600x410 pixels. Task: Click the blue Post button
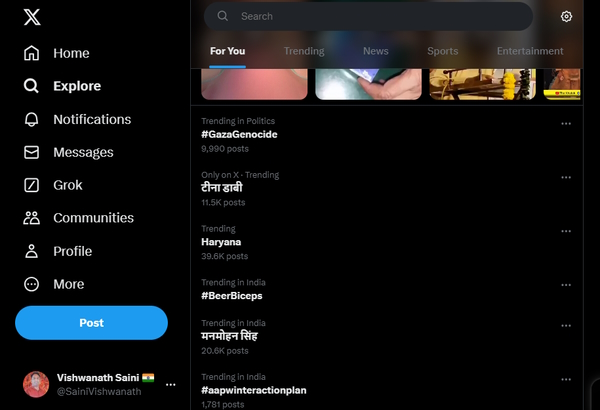(x=91, y=323)
